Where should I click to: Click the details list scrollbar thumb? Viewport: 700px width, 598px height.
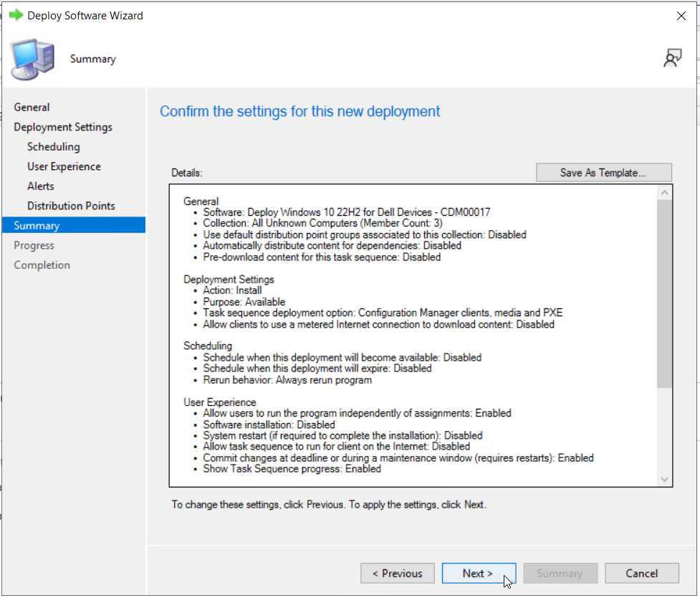[664, 294]
